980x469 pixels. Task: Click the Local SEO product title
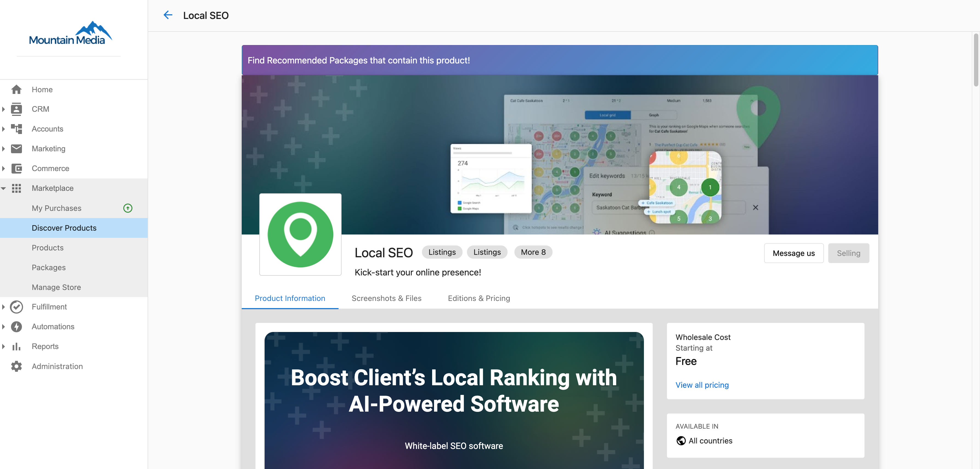click(x=384, y=253)
